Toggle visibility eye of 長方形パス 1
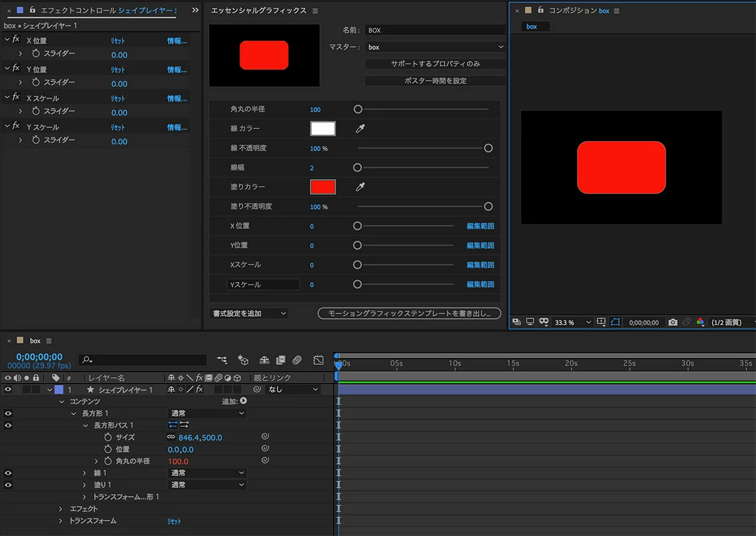Screen dimensions: 756x536 pos(8,425)
